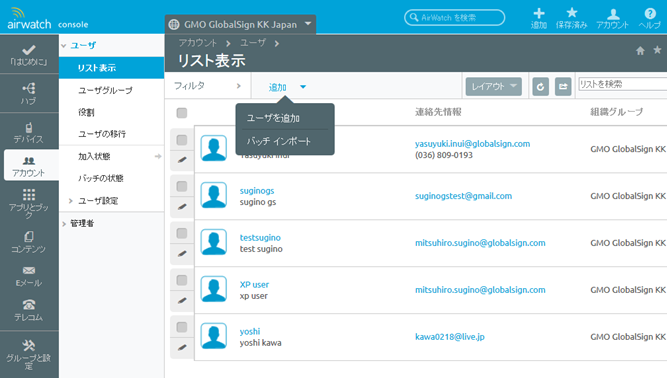Open the GMO GlobalSign KK Japan dropdown
667x378 pixels.
pyautogui.click(x=240, y=24)
